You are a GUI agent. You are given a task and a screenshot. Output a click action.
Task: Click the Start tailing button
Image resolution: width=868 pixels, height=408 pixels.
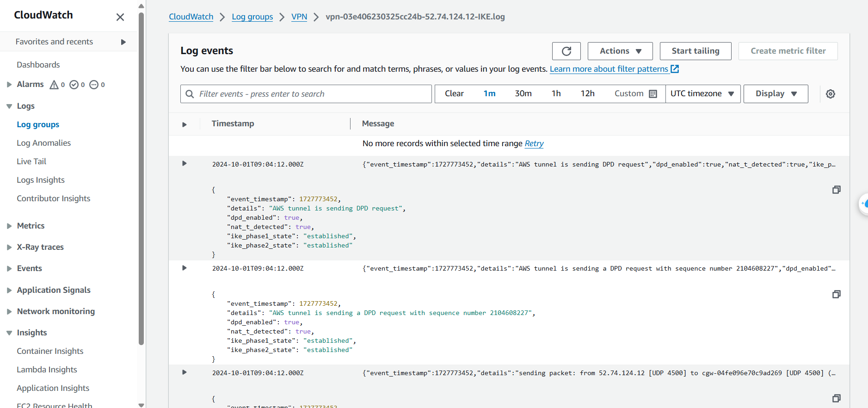pyautogui.click(x=696, y=51)
